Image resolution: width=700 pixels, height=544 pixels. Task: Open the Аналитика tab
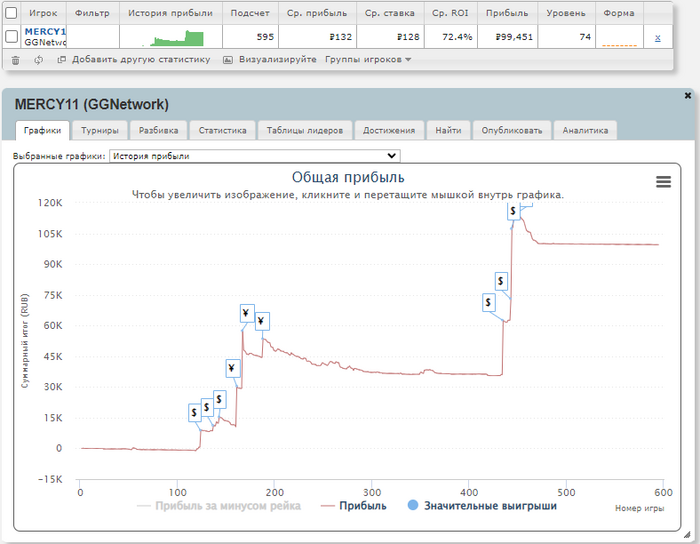click(x=585, y=130)
